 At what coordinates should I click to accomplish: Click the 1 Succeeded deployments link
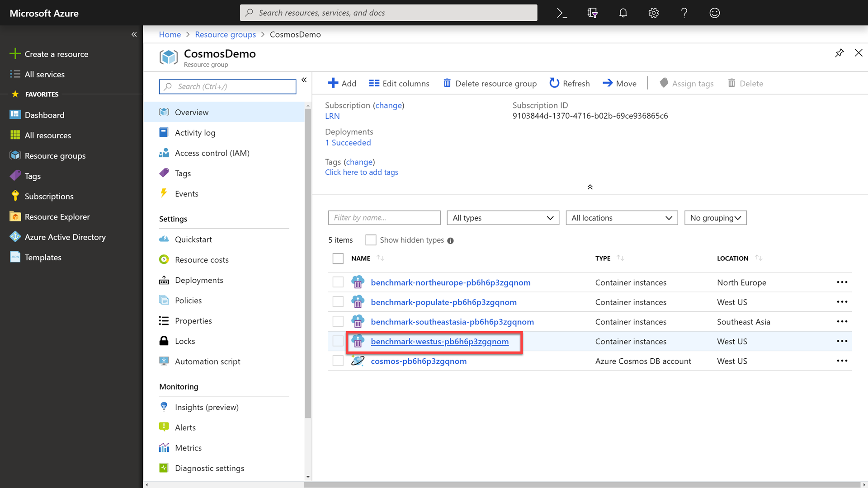click(348, 142)
